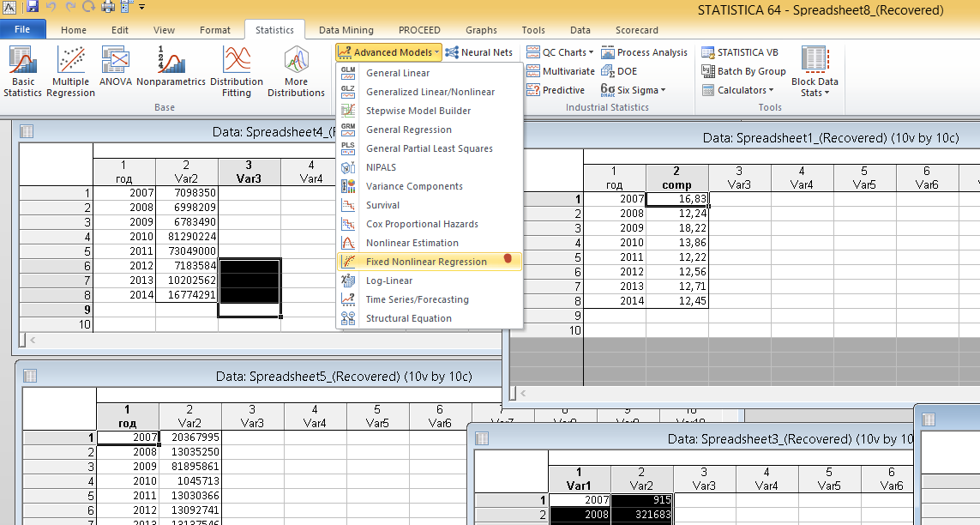Image resolution: width=980 pixels, height=525 pixels.
Task: Choose NIPALS from Advanced Models
Action: pos(430,167)
